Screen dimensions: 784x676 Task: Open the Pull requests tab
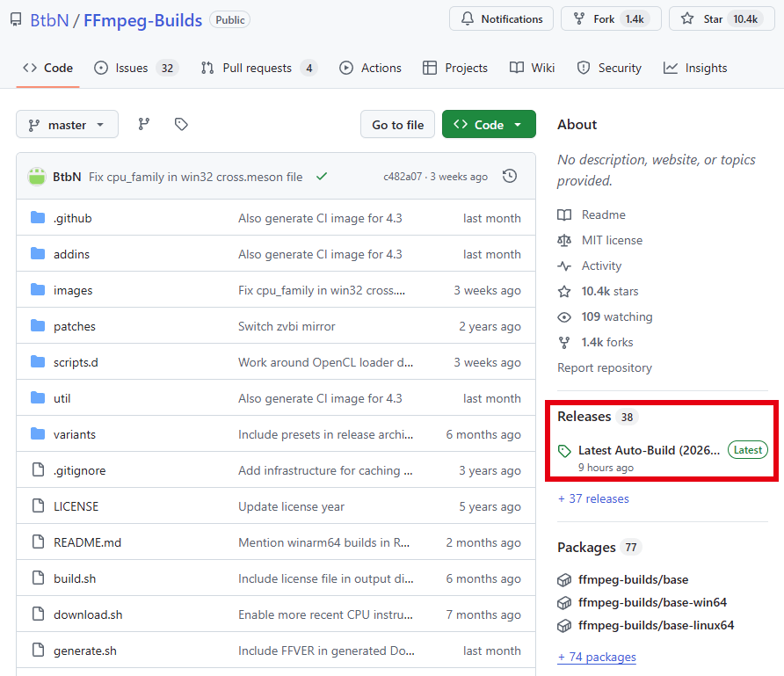coord(257,68)
